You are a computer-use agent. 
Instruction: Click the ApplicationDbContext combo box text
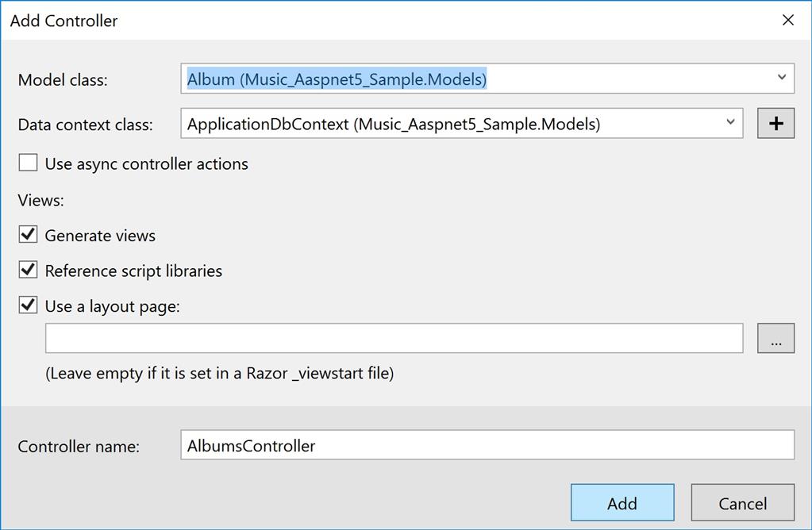coord(393,124)
